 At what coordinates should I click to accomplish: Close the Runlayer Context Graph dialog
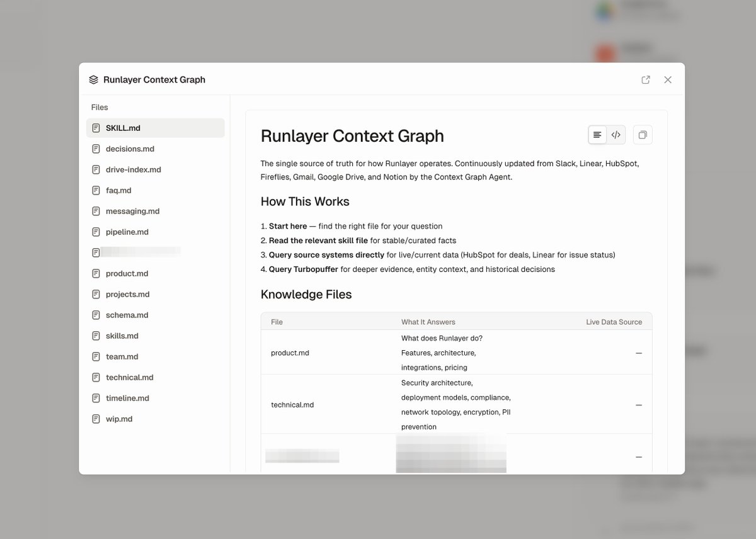click(668, 80)
